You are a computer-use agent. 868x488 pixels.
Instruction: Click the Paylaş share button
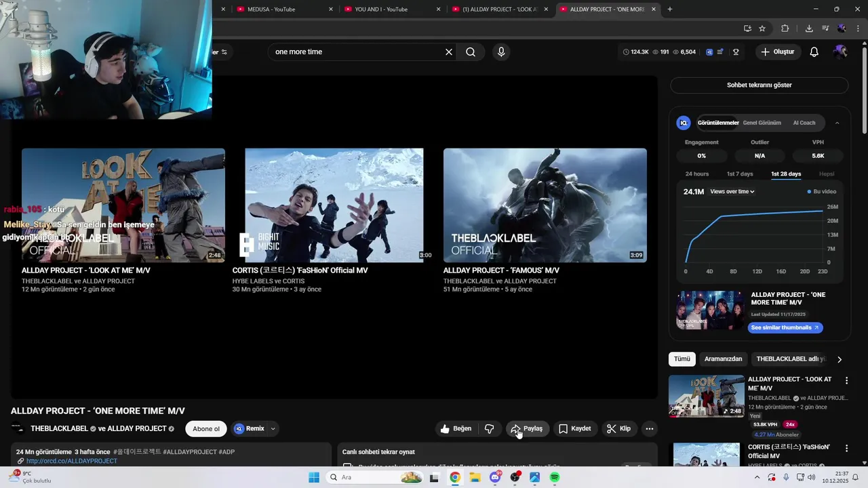click(527, 428)
